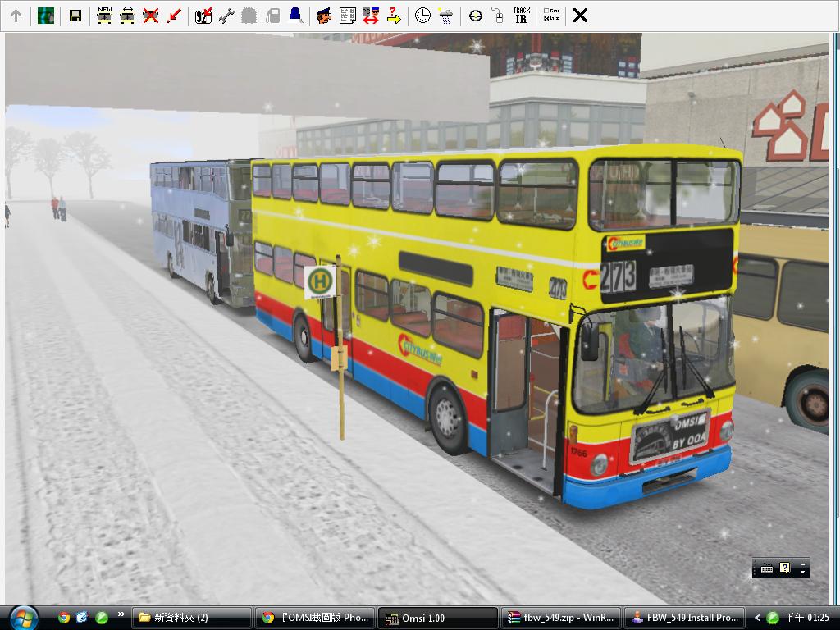Screen dimensions: 840x630
Task: Show hidden system tray icons arrow
Action: click(x=757, y=618)
